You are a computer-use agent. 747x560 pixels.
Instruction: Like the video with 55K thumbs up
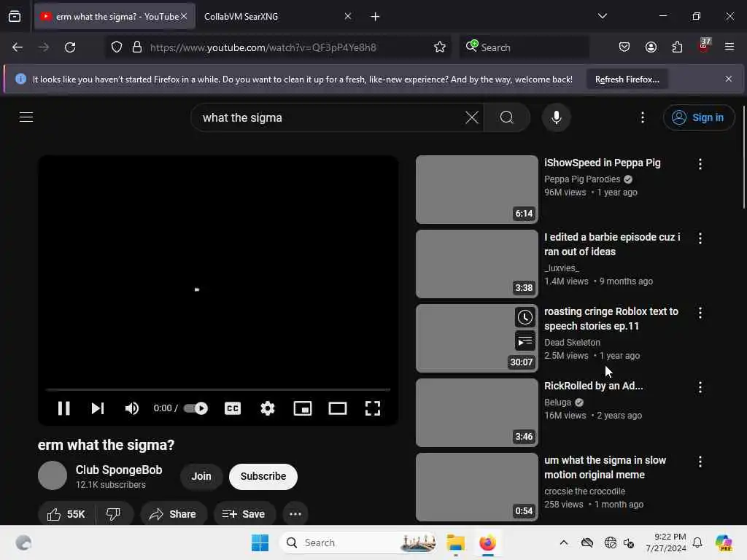point(66,514)
